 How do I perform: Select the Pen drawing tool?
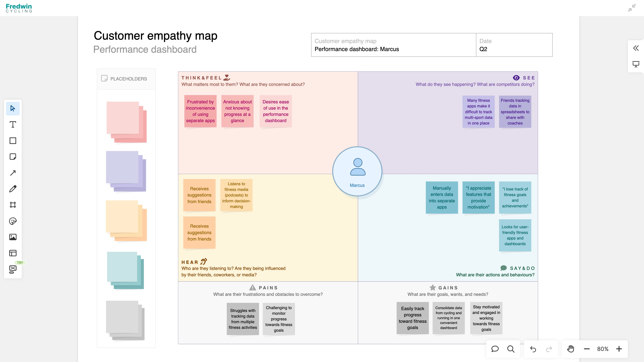tap(13, 189)
